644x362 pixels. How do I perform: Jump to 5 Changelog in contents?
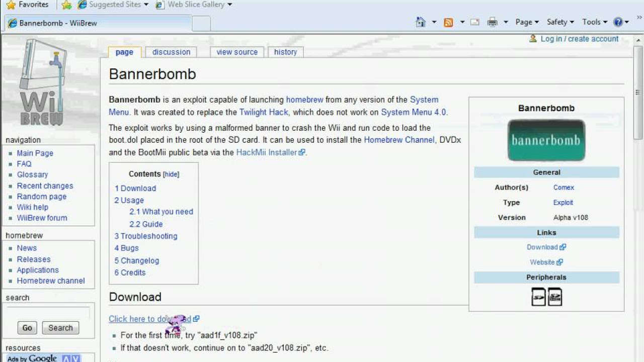click(x=136, y=260)
